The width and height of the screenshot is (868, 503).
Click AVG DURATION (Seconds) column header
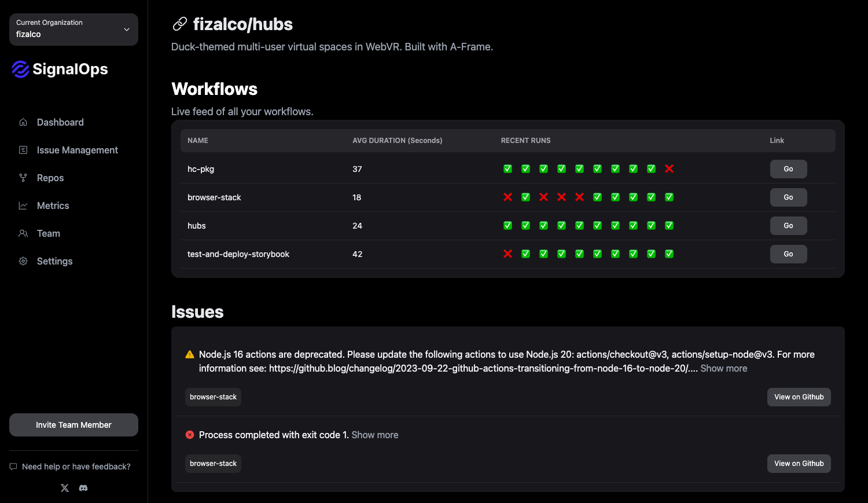tap(398, 141)
